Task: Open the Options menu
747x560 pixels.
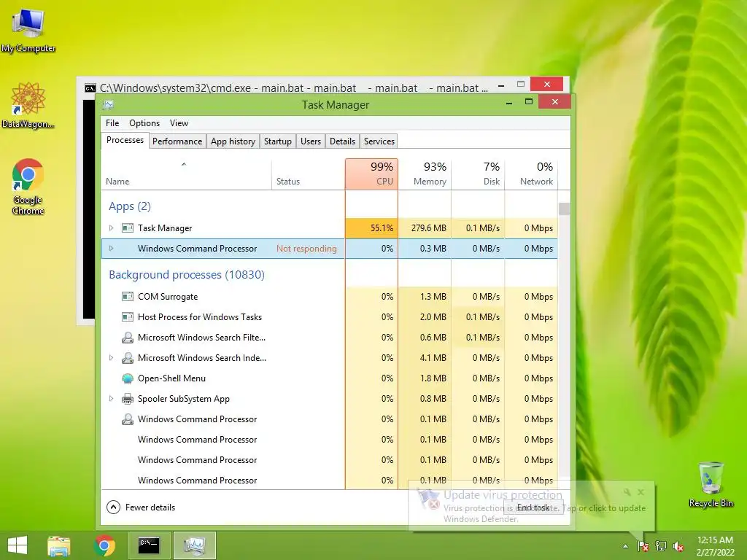Action: (x=144, y=123)
